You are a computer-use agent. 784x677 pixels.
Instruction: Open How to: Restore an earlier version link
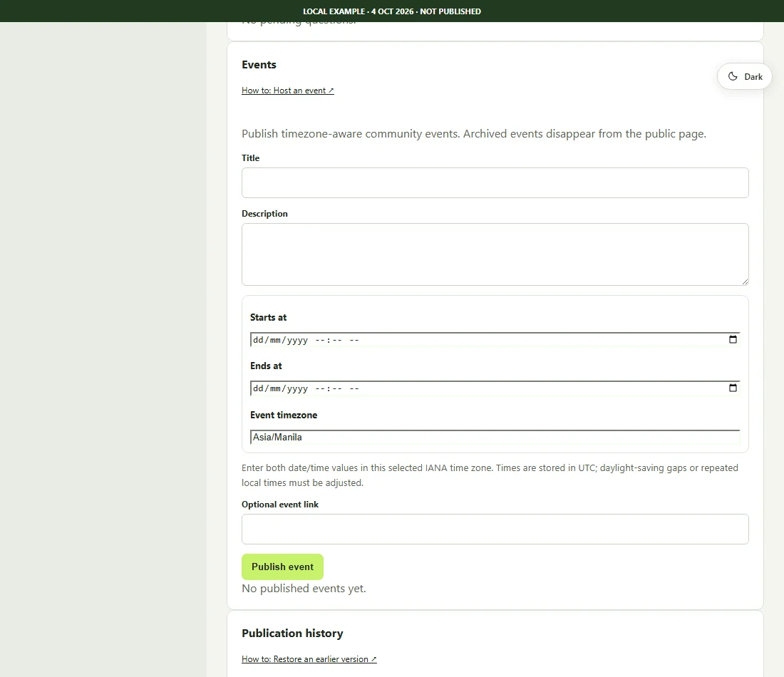[x=309, y=659]
